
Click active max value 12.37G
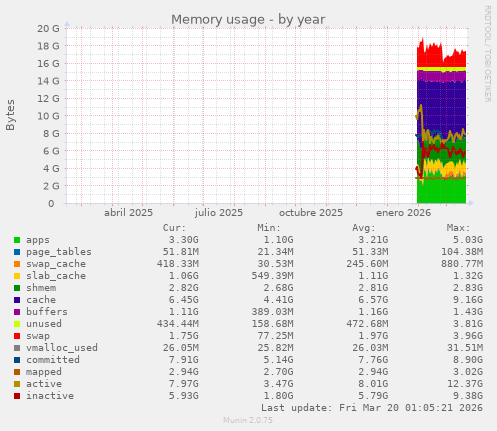pyautogui.click(x=465, y=384)
